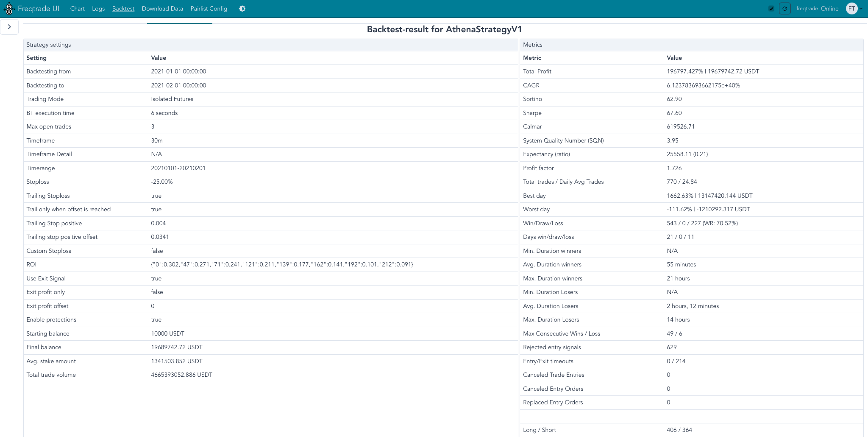Click the ROI value JSON text
This screenshot has height=437, width=868.
(282, 265)
